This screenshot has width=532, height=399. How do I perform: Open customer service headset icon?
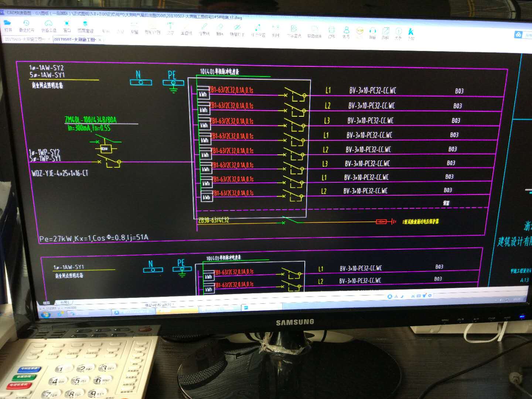[x=372, y=31]
